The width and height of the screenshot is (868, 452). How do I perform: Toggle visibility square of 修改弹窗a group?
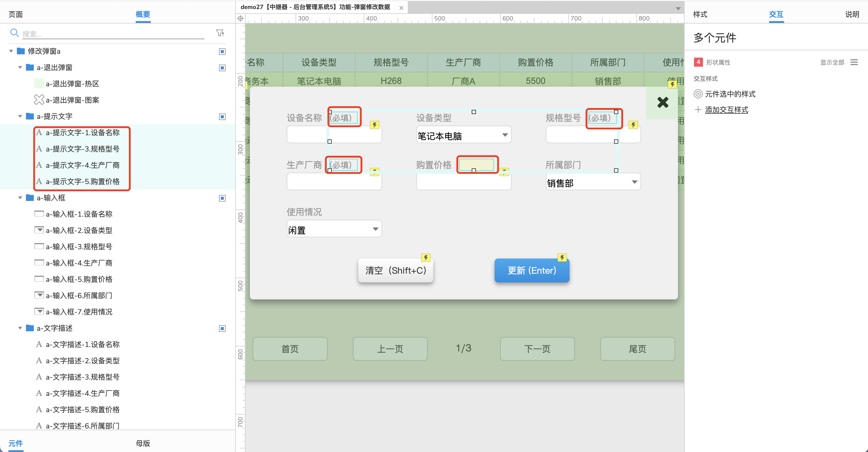pos(222,51)
